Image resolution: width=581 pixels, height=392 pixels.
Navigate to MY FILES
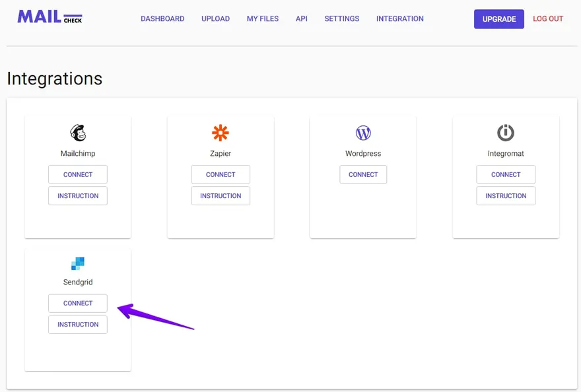click(262, 18)
